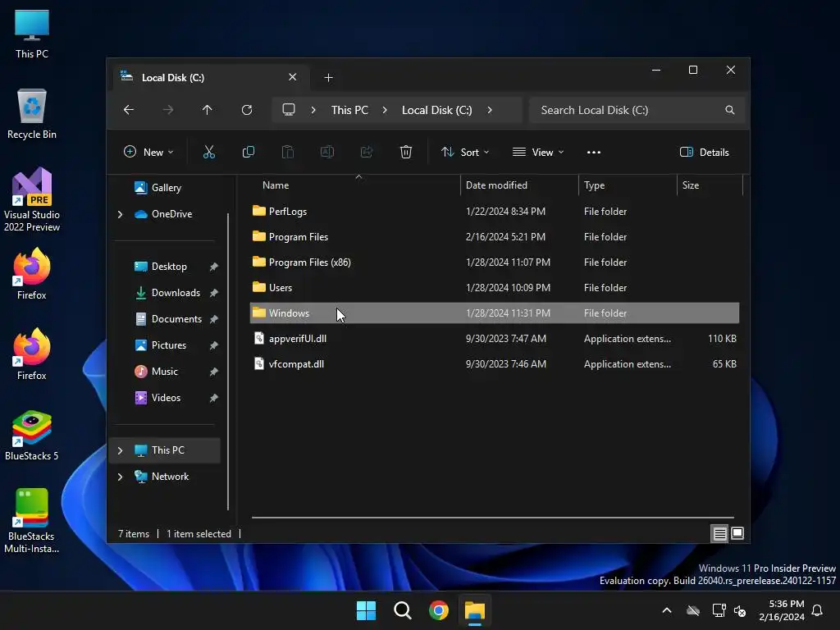Toggle the Details pane button
This screenshot has width=840, height=630.
tap(704, 152)
